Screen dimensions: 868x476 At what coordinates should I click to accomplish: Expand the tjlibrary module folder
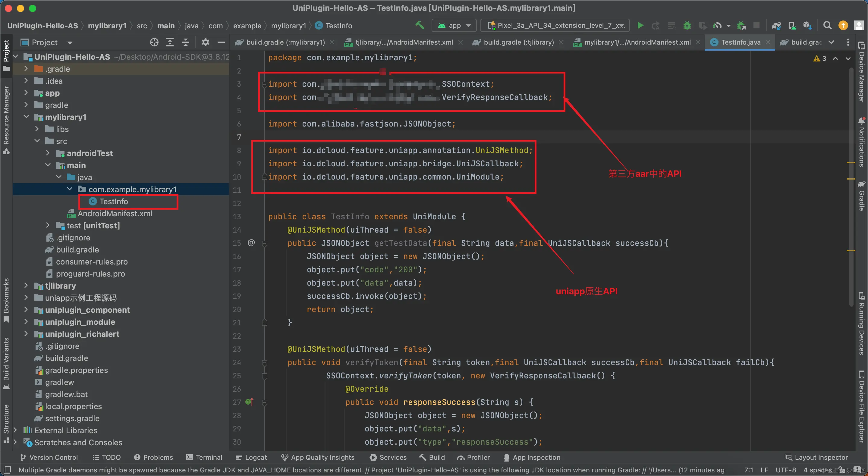26,286
